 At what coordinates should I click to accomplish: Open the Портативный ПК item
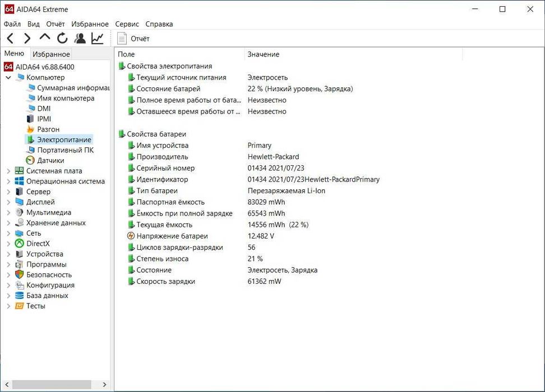[66, 150]
